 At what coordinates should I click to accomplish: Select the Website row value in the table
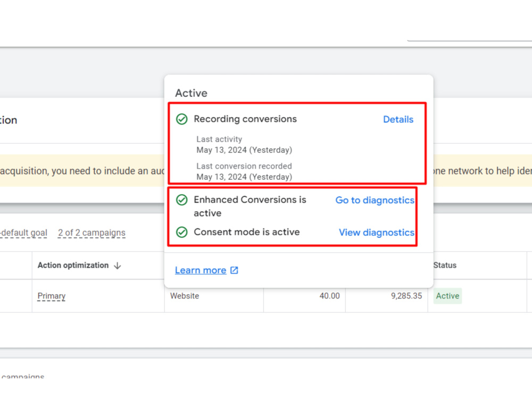click(x=184, y=296)
